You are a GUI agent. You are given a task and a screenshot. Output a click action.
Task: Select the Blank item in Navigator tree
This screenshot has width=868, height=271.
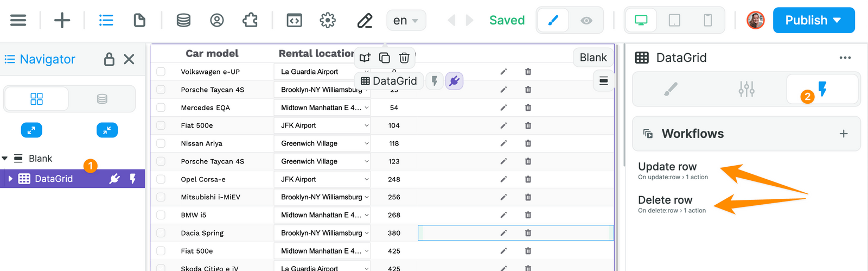(40, 159)
